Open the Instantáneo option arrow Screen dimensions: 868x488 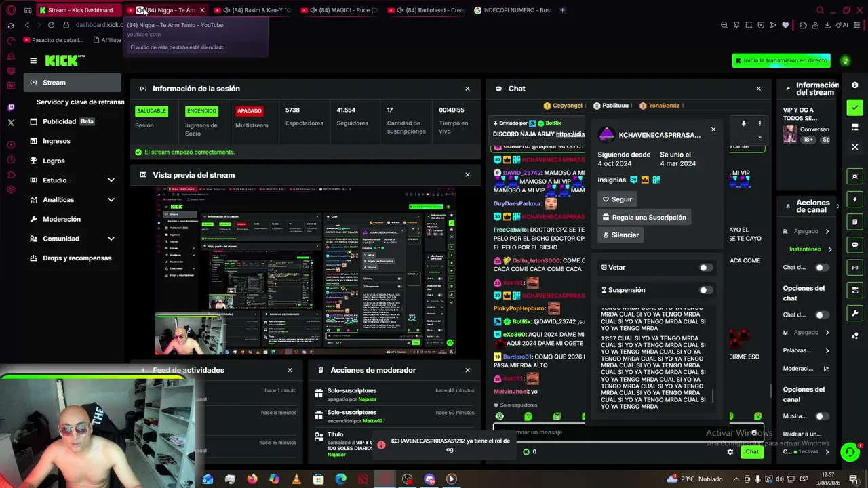(x=829, y=249)
